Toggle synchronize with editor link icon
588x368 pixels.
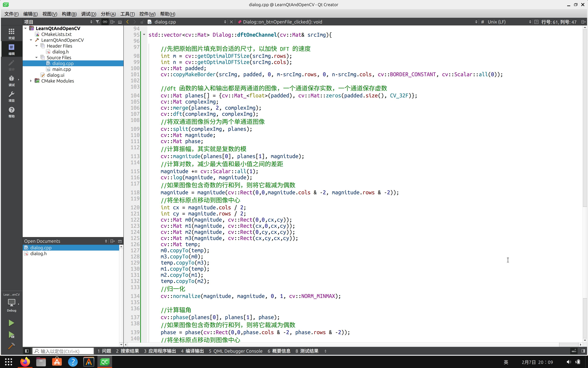[105, 22]
